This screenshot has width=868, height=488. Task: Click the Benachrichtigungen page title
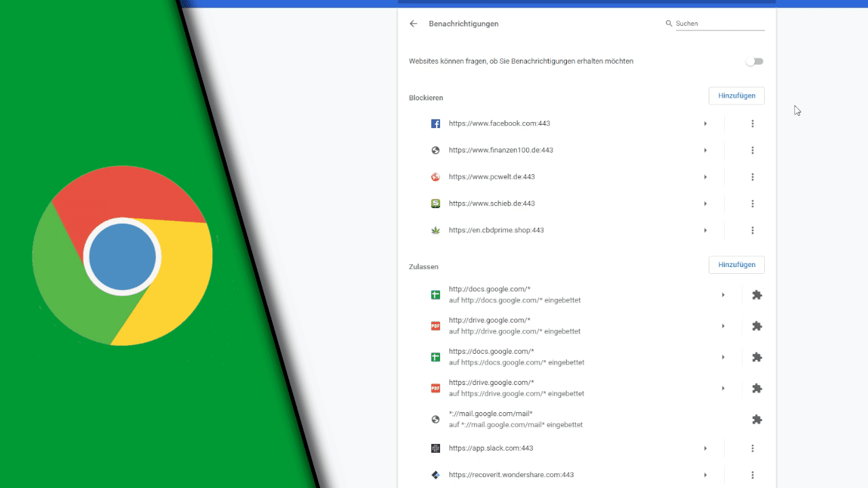[464, 24]
